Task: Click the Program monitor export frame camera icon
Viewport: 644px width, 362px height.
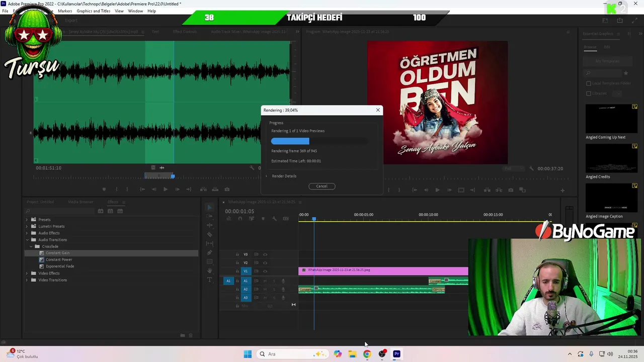Action: coord(511,190)
